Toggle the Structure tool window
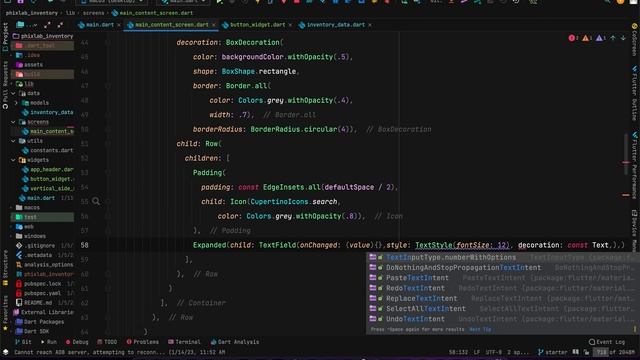Image resolution: width=640 pixels, height=360 pixels. pyautogui.click(x=5, y=267)
